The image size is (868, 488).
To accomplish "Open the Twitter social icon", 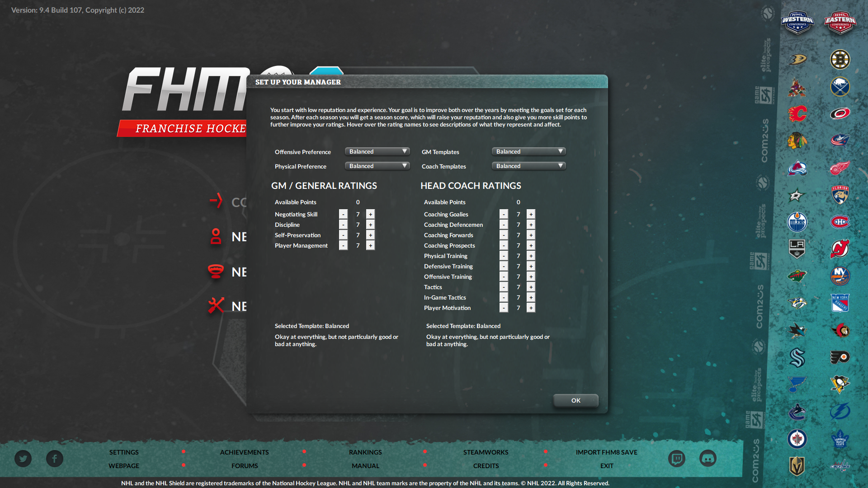I will (x=23, y=459).
